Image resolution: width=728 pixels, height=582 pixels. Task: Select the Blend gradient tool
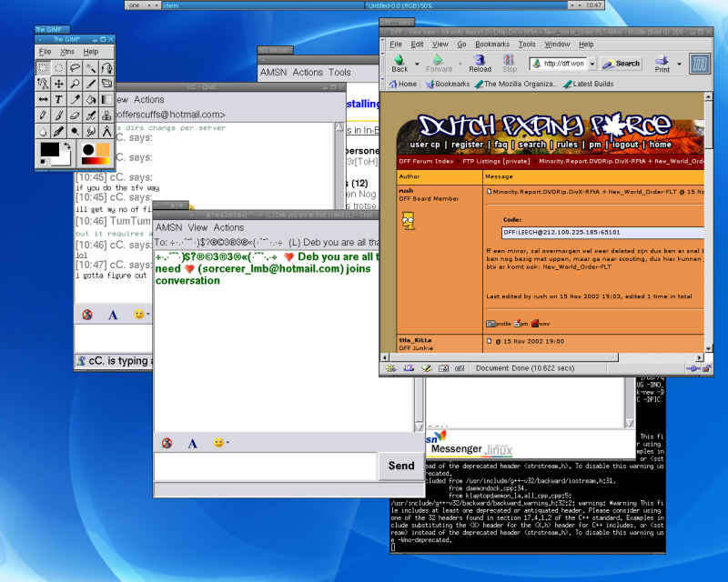pyautogui.click(x=106, y=99)
